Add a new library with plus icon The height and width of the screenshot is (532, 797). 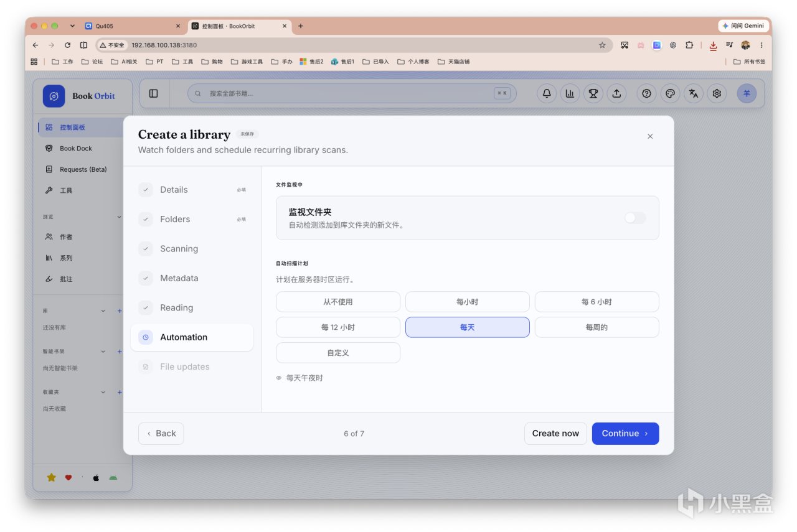(x=120, y=310)
